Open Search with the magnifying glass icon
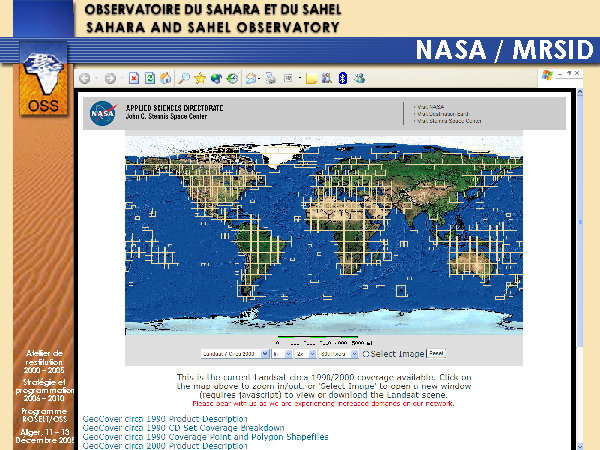This screenshot has width=600, height=450. point(184,78)
